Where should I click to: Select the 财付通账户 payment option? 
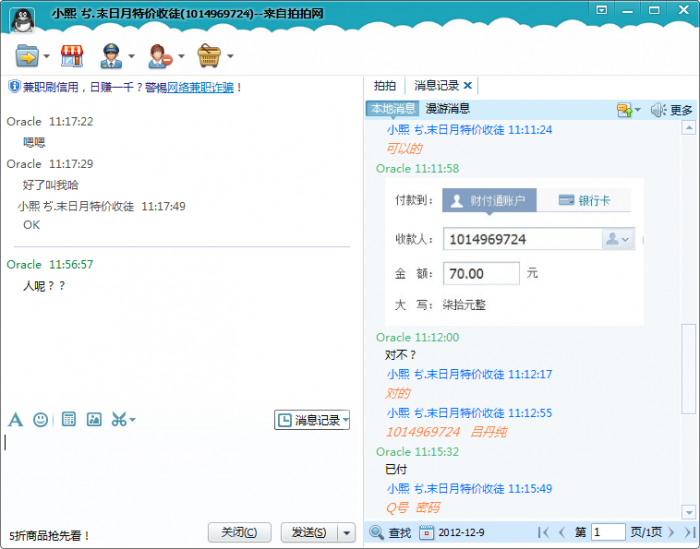(x=489, y=200)
